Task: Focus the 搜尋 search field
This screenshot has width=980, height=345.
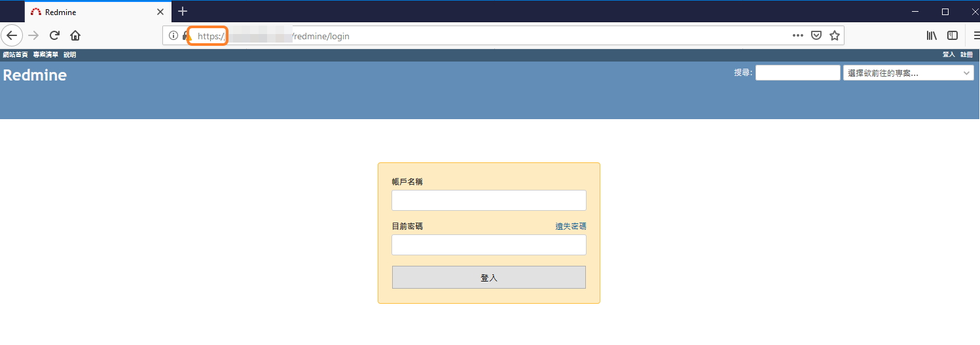Action: (797, 73)
